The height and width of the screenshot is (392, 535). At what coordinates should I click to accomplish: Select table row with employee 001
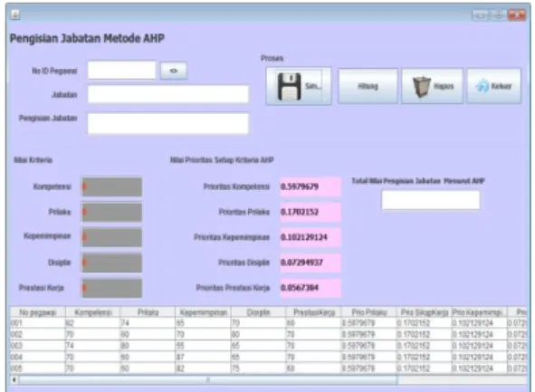(x=268, y=322)
